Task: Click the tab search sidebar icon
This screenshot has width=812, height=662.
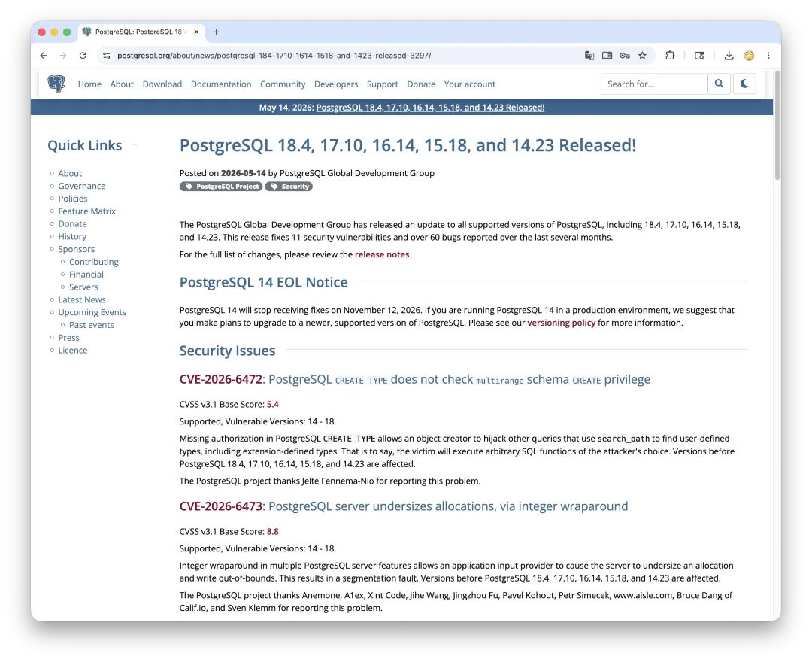Action: pyautogui.click(x=699, y=56)
